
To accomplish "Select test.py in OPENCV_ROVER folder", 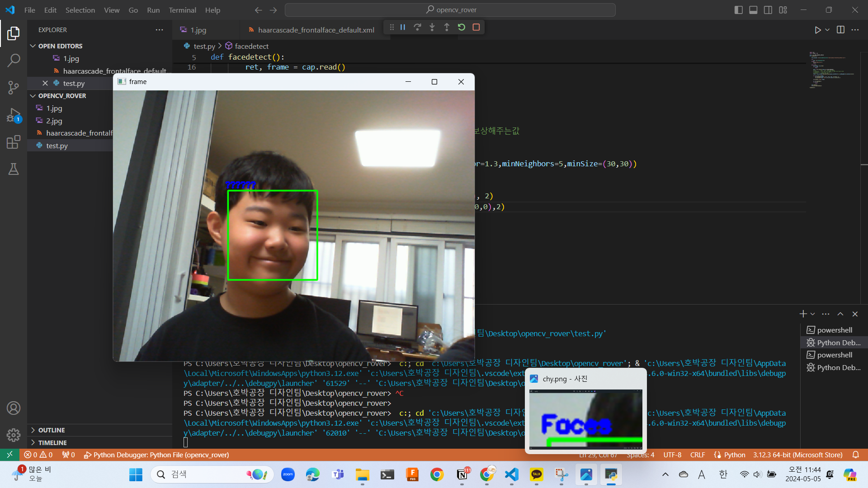I will pyautogui.click(x=57, y=145).
